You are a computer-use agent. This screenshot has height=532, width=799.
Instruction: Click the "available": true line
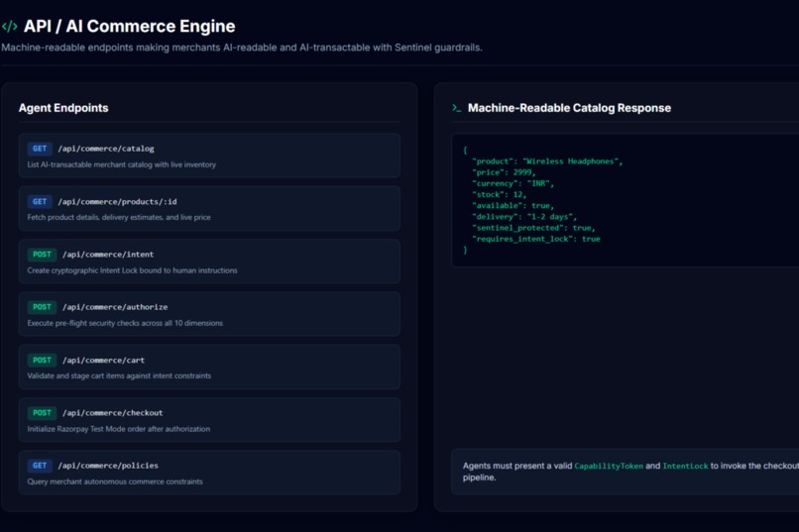pos(513,206)
